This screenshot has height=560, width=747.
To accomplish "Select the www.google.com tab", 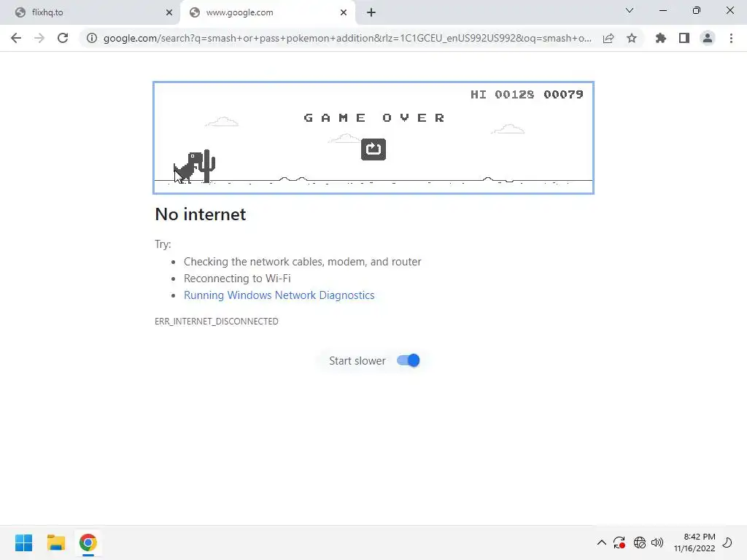I will tap(267, 12).
